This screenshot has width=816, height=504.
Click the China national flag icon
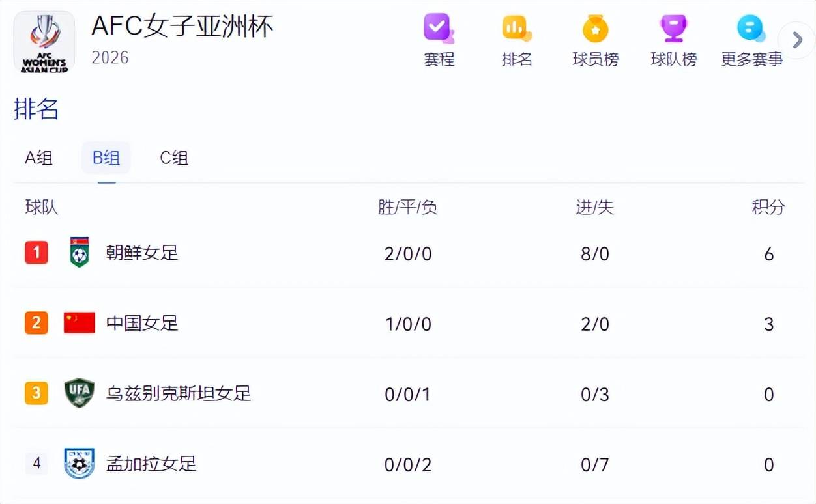[x=79, y=323]
